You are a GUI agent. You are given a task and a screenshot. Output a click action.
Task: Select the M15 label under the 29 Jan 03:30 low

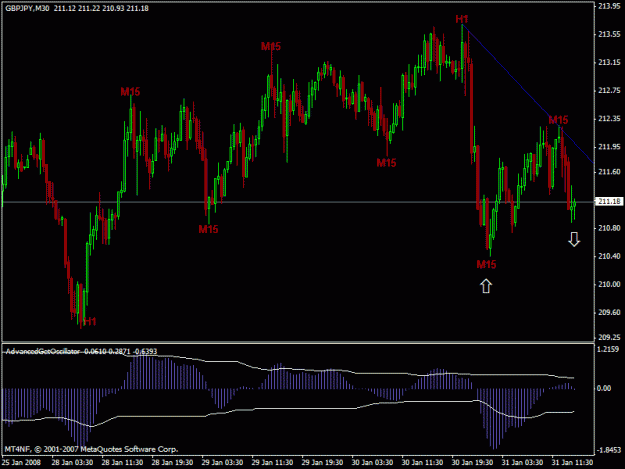click(208, 229)
